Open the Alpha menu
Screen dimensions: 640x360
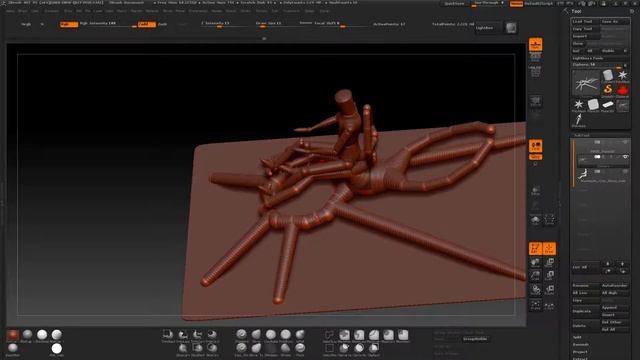click(x=10, y=11)
